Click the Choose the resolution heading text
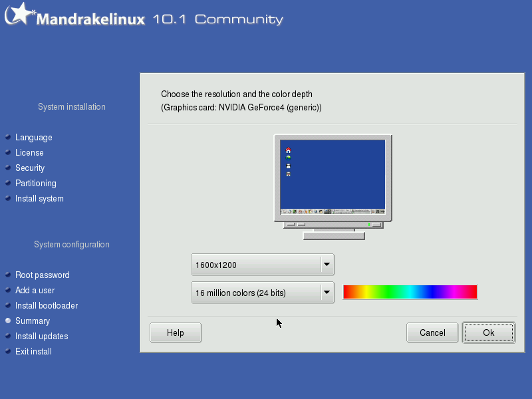The image size is (532, 399). (x=237, y=94)
